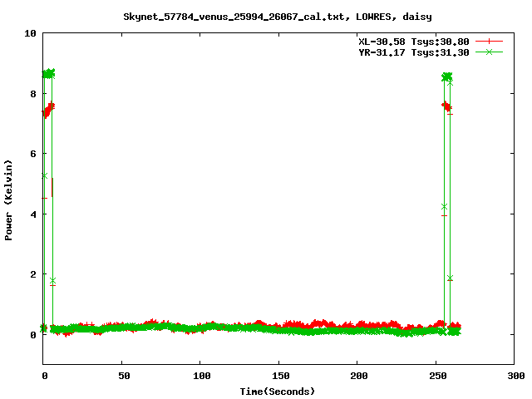Viewport: 532px width, 399px height.
Task: Click the green data cluster near 8.5 K at 257 seconds
Action: 447,76
